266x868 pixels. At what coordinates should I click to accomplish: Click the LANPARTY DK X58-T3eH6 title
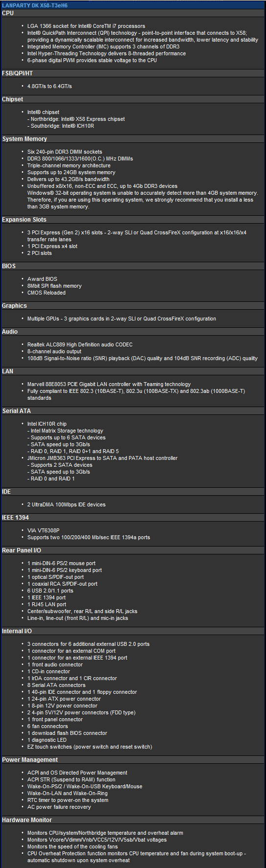point(35,5)
